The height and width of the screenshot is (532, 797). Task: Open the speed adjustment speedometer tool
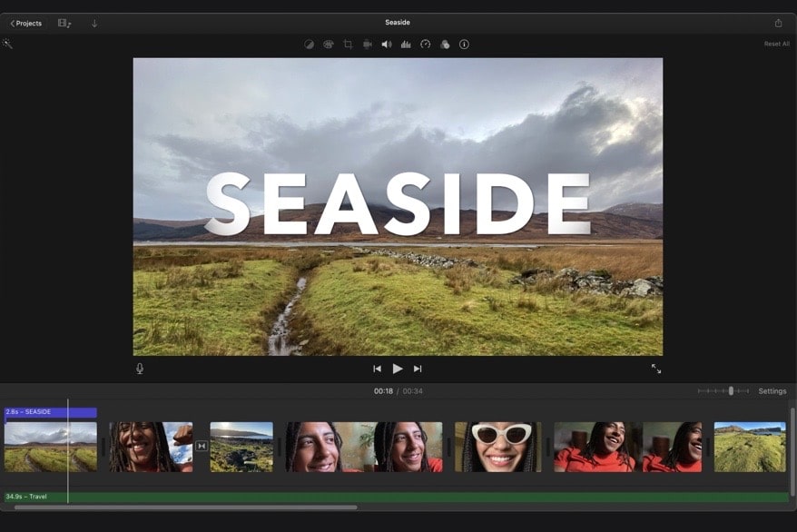pos(425,44)
